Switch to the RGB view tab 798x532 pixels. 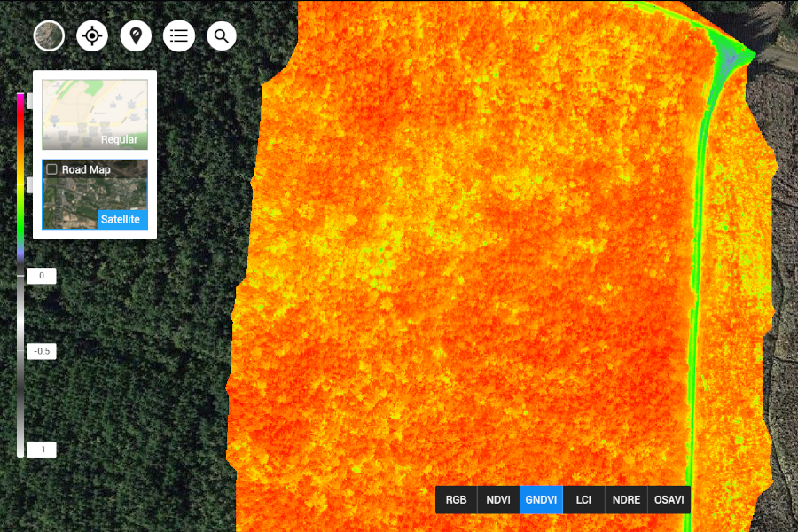[x=456, y=499]
